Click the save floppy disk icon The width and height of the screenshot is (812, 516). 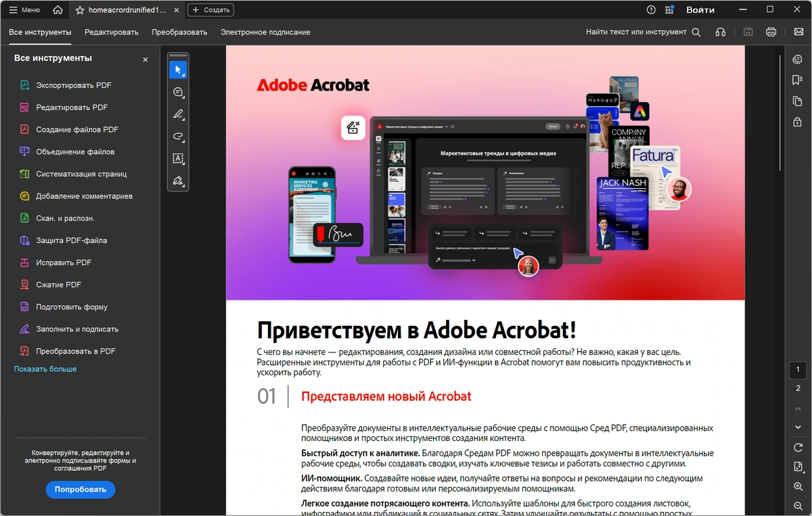[748, 32]
